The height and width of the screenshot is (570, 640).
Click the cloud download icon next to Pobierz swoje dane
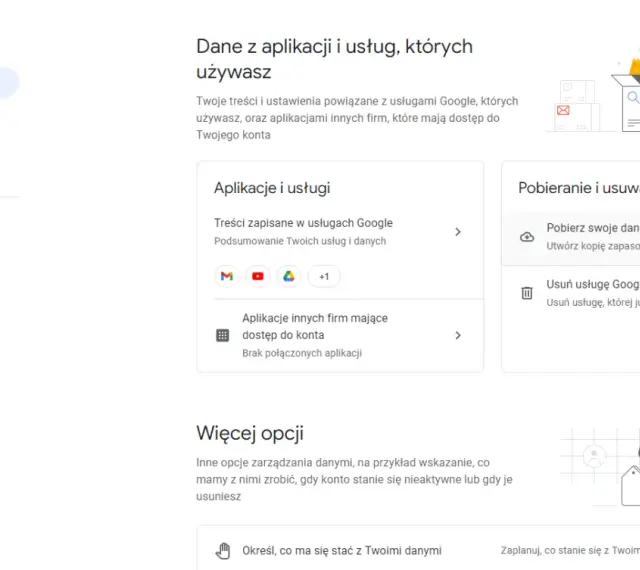(527, 237)
